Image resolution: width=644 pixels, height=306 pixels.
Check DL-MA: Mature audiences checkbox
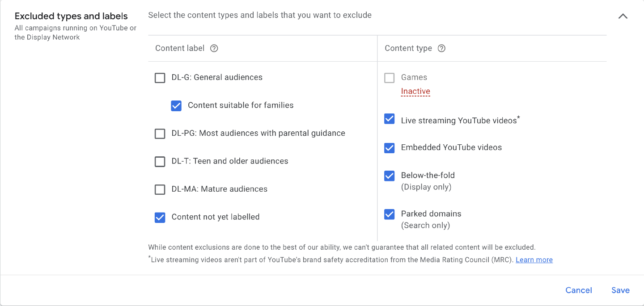coord(160,189)
